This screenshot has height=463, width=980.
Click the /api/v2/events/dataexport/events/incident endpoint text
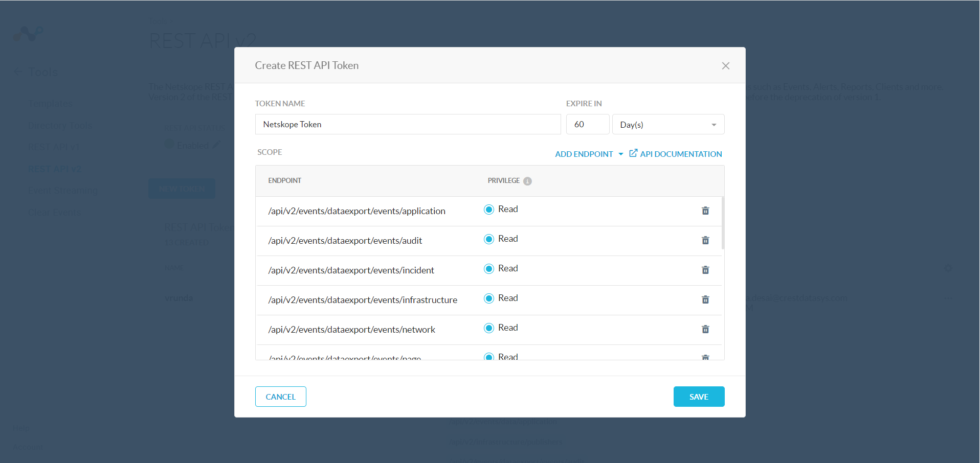coord(351,270)
